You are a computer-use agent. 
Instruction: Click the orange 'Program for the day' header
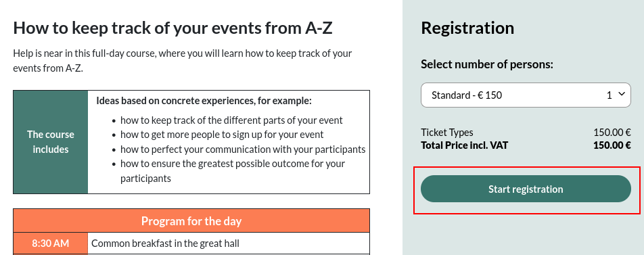click(x=191, y=221)
